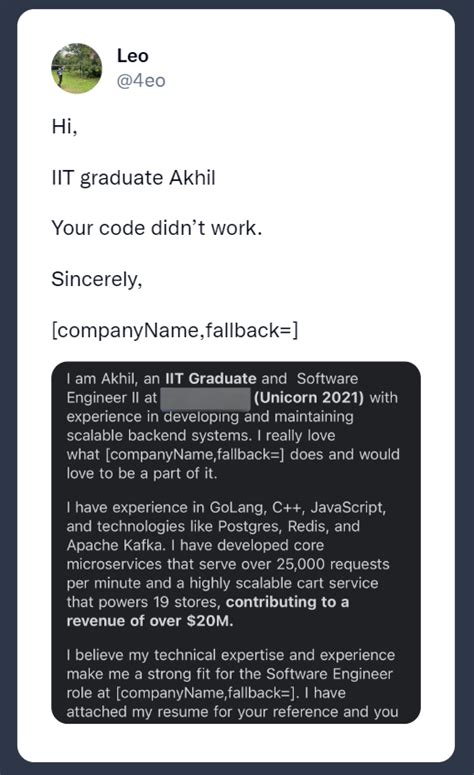474x775 pixels.
Task: Click the 'GoLang, C++, JavaScript' line
Action: tap(298, 508)
